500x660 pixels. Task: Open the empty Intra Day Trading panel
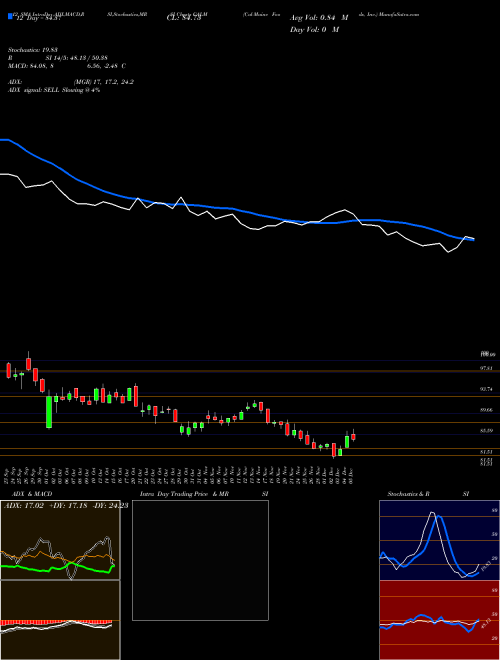(200, 560)
